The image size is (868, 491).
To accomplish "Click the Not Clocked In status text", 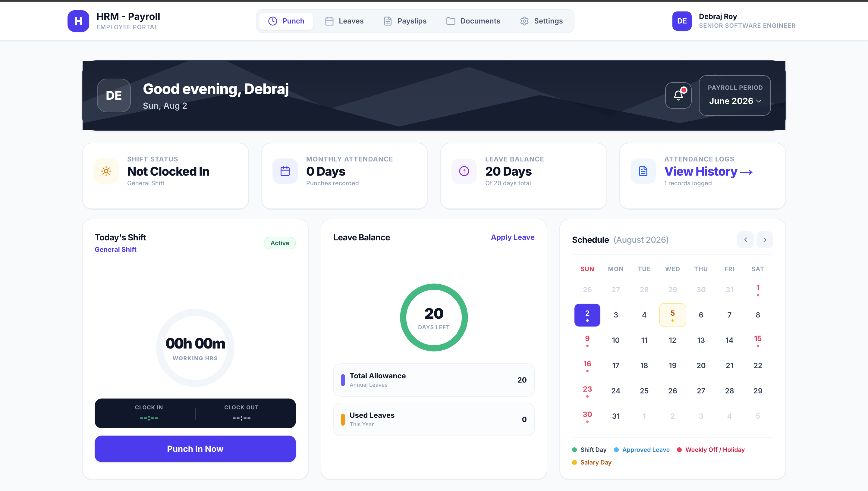I will [168, 171].
